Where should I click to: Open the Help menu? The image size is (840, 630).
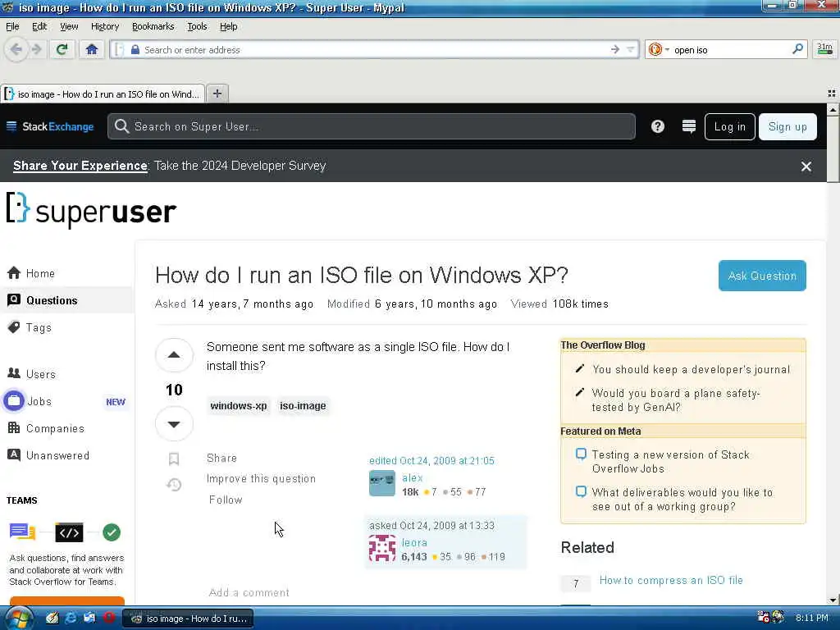click(228, 26)
